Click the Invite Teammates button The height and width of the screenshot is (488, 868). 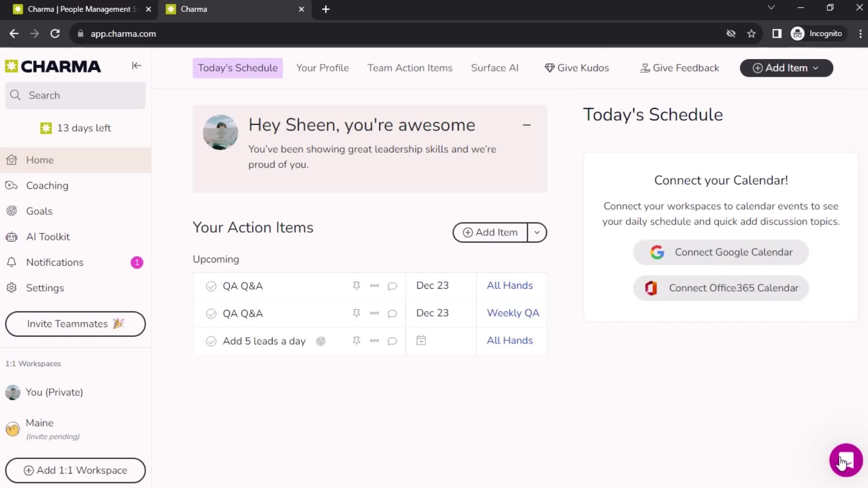click(x=75, y=324)
